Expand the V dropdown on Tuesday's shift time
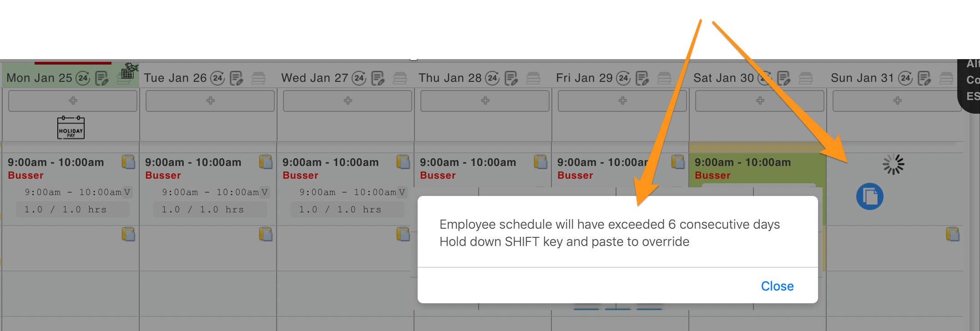Image resolution: width=980 pixels, height=331 pixels. click(x=264, y=192)
